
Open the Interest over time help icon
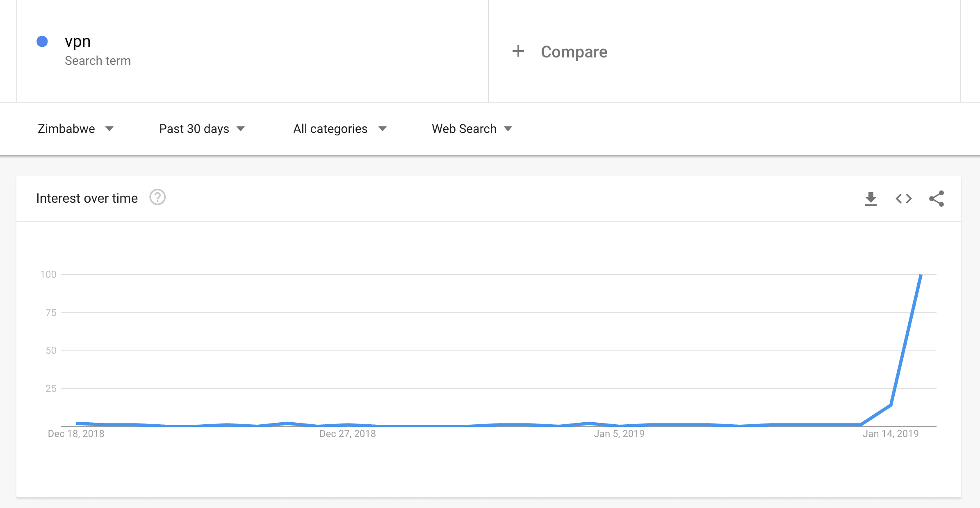[x=157, y=197]
